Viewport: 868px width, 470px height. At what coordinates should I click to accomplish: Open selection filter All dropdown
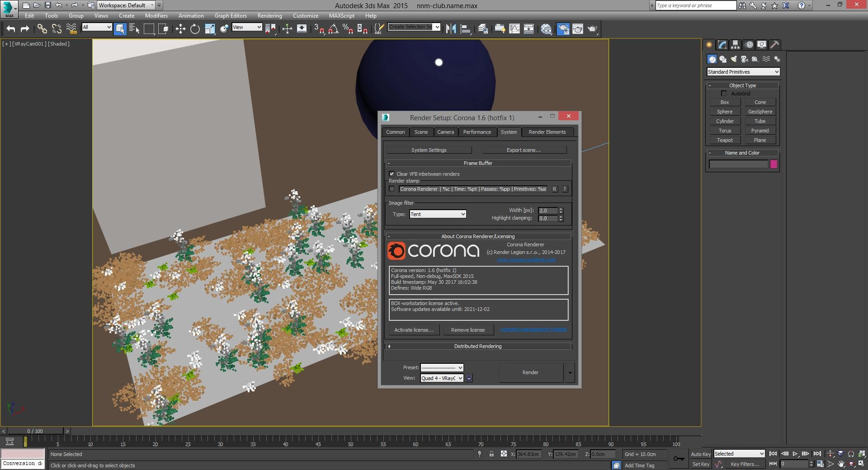tap(97, 27)
